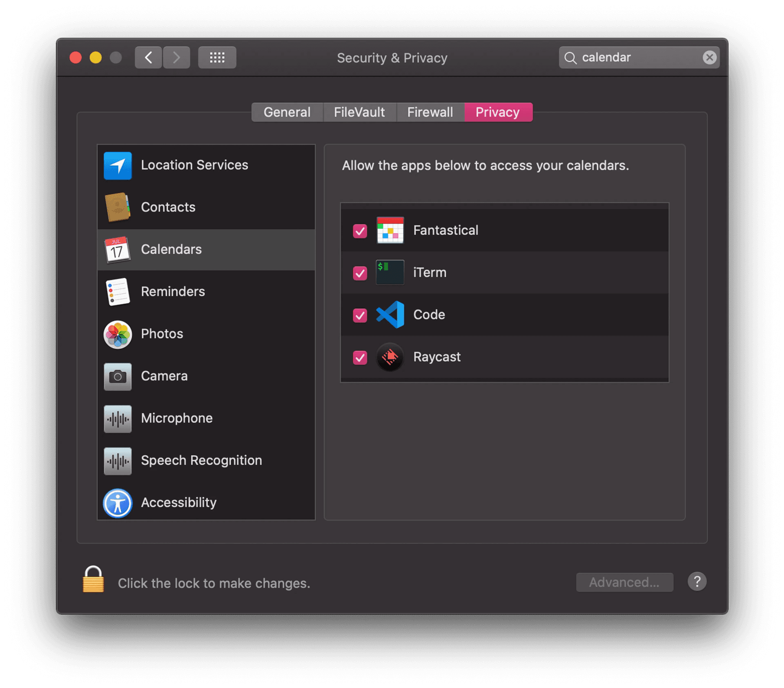
Task: Uncheck Code's calendar access
Action: pyautogui.click(x=360, y=315)
